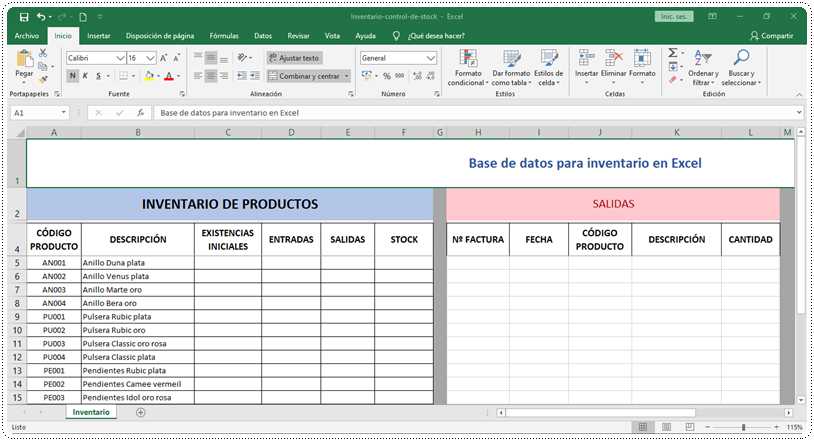Click the Eliminar cells icon
This screenshot has width=814, height=441.
[614, 60]
